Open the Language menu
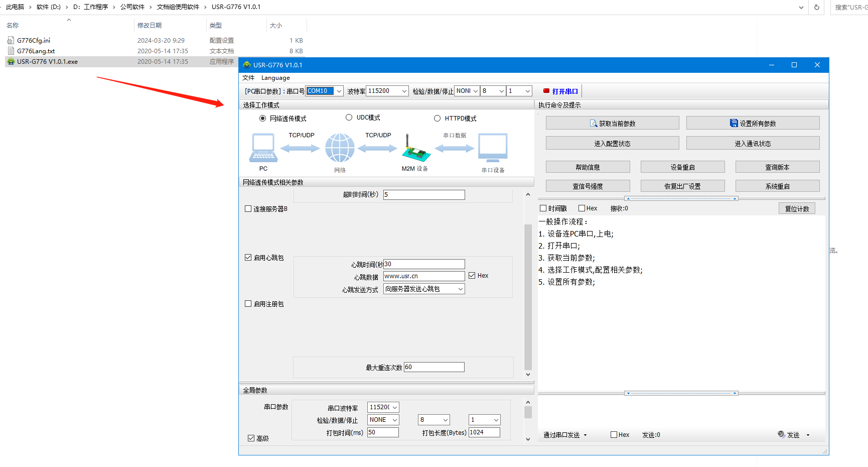 tap(275, 78)
